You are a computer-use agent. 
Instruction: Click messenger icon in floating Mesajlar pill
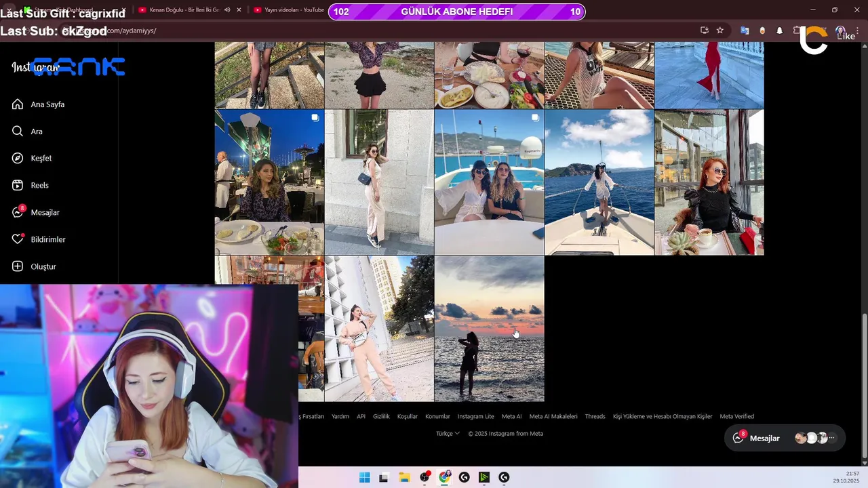738,439
